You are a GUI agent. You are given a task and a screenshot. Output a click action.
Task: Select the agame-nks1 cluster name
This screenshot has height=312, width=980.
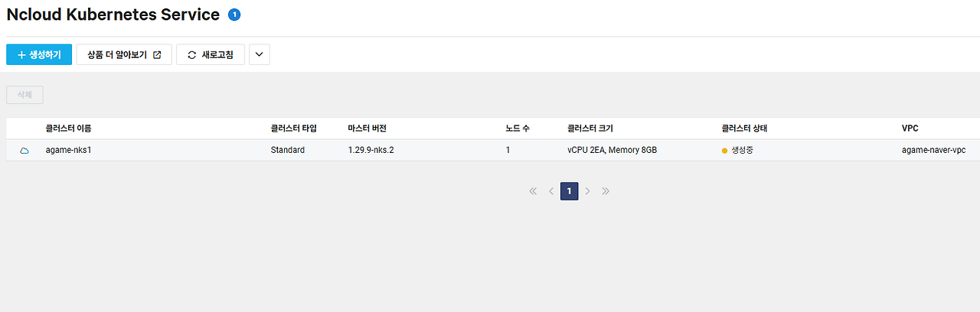[69, 150]
